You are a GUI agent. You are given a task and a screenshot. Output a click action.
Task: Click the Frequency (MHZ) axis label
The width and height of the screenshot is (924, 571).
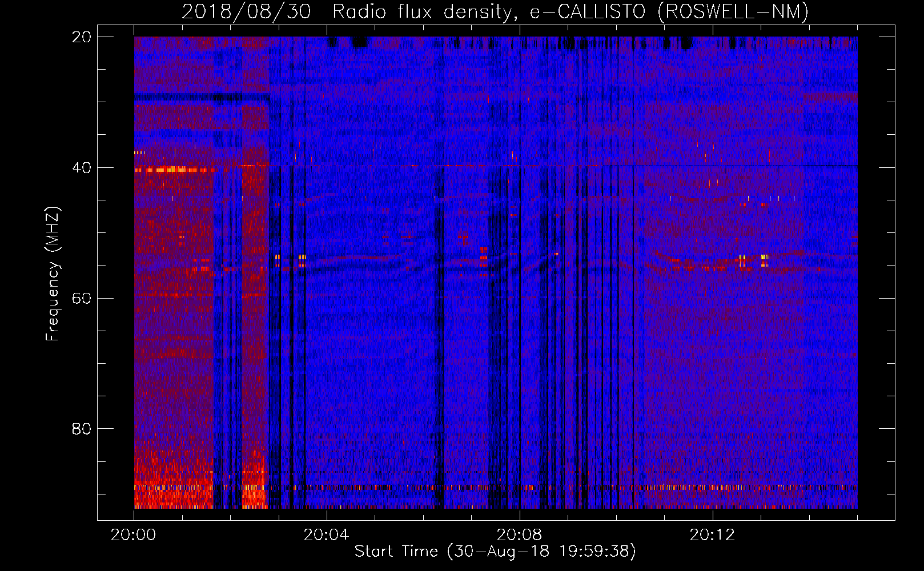(53, 274)
